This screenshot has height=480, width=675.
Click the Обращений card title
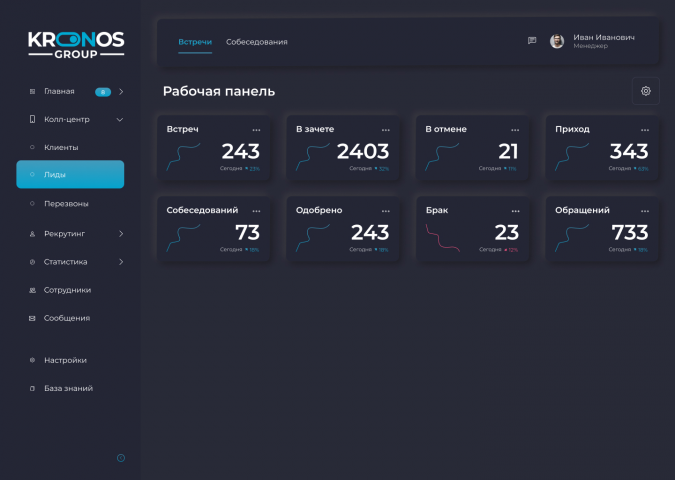pyautogui.click(x=582, y=210)
